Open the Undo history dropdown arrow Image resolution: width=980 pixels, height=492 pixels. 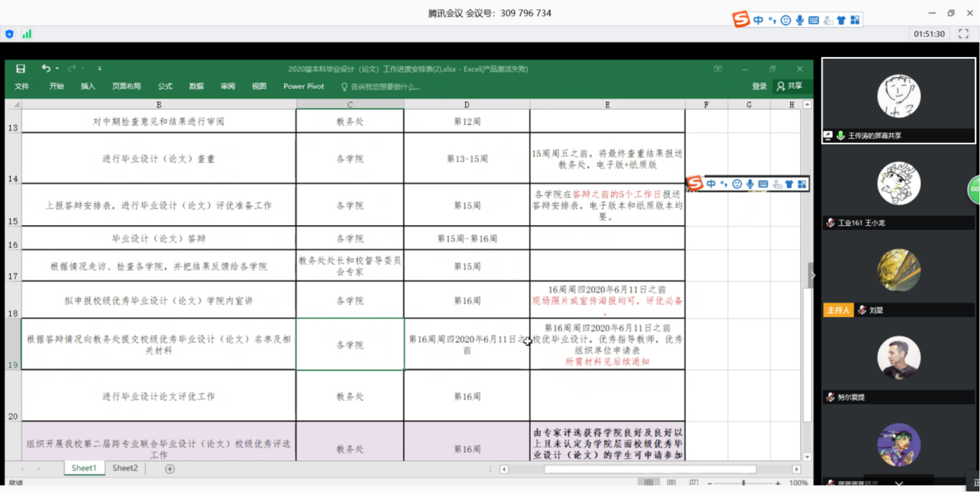click(x=57, y=69)
